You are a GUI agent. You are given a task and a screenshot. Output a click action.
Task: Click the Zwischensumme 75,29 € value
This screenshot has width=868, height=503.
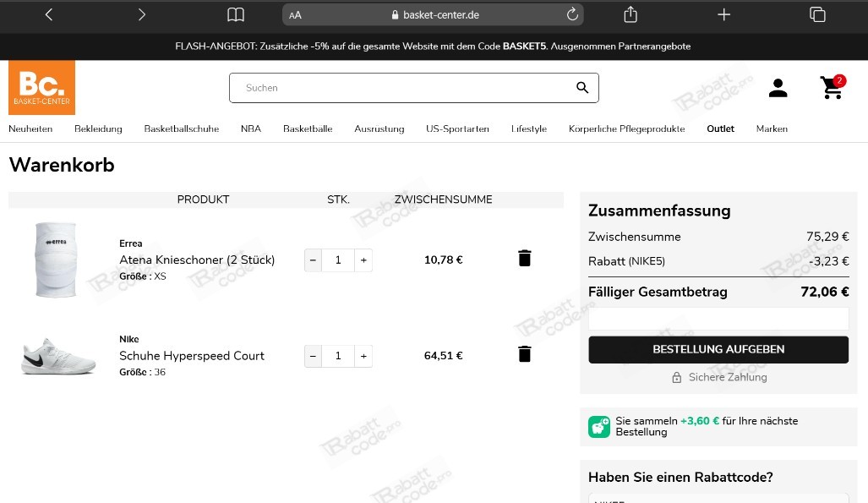(827, 237)
